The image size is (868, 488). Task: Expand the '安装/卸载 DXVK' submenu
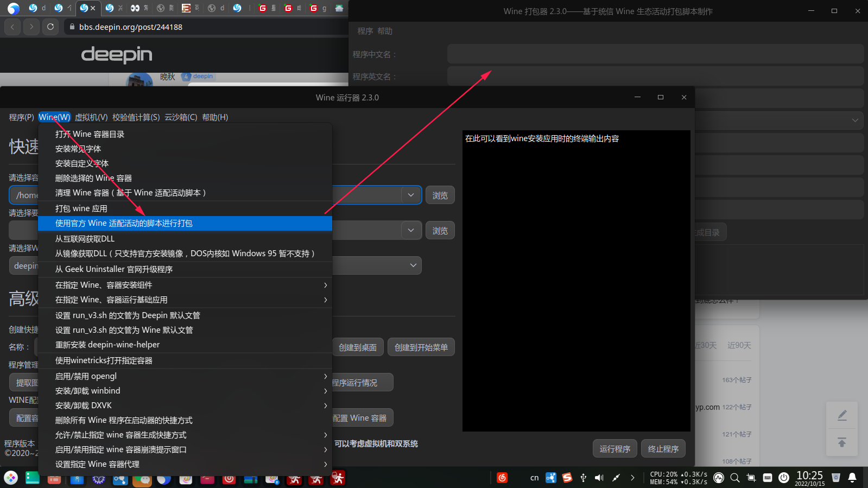click(x=325, y=405)
